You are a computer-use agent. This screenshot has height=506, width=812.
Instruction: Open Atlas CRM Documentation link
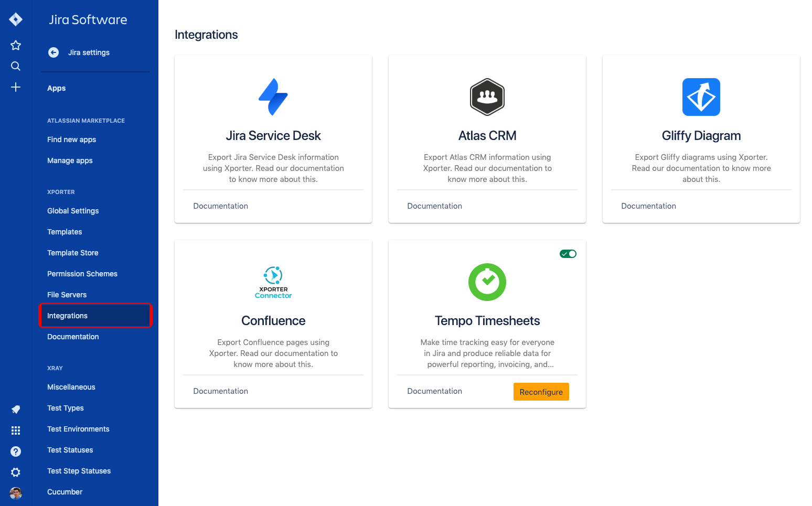click(434, 206)
